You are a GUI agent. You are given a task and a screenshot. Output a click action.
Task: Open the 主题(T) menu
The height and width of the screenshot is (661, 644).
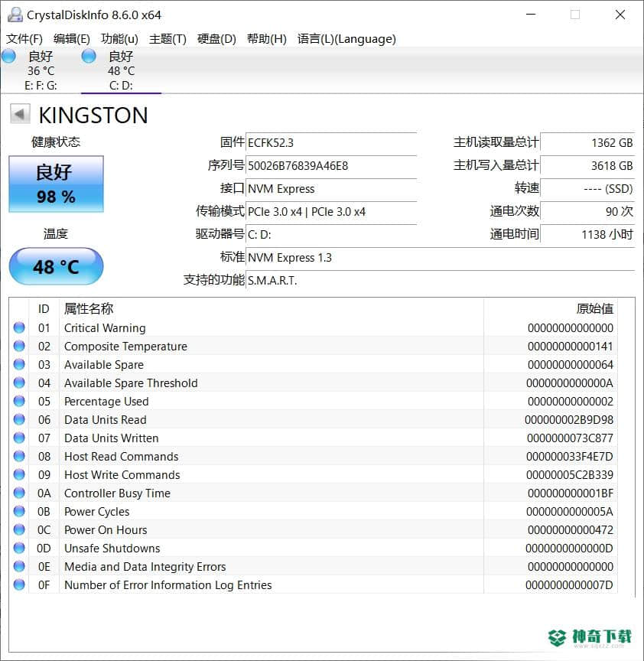click(168, 39)
